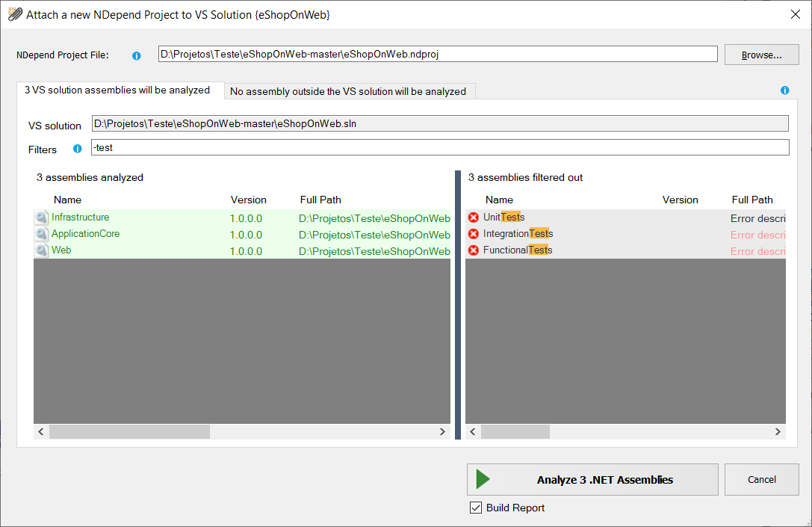
Task: Switch to 'No assembly outside the VS solution' tab
Action: [348, 91]
